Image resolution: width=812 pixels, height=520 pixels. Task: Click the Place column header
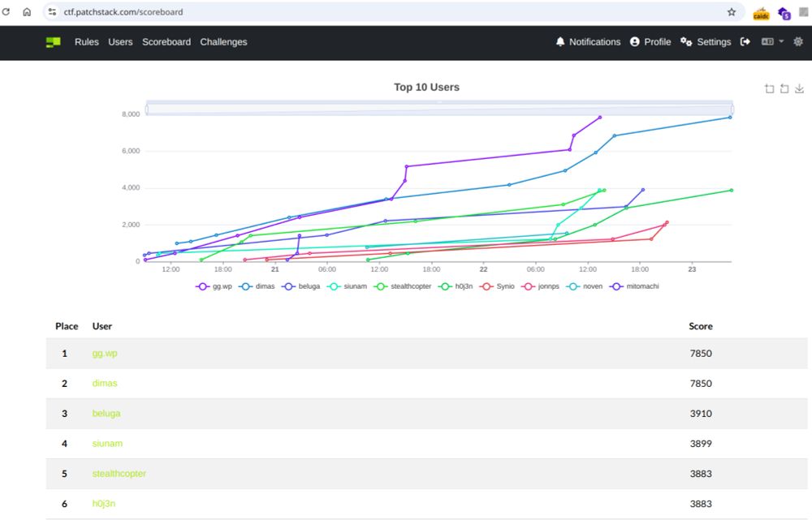click(x=67, y=326)
